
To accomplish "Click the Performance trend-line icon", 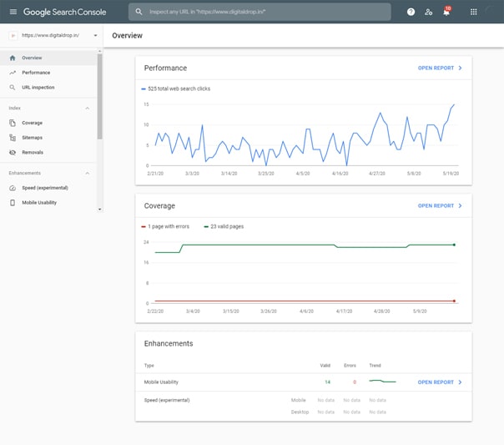I will [13, 73].
